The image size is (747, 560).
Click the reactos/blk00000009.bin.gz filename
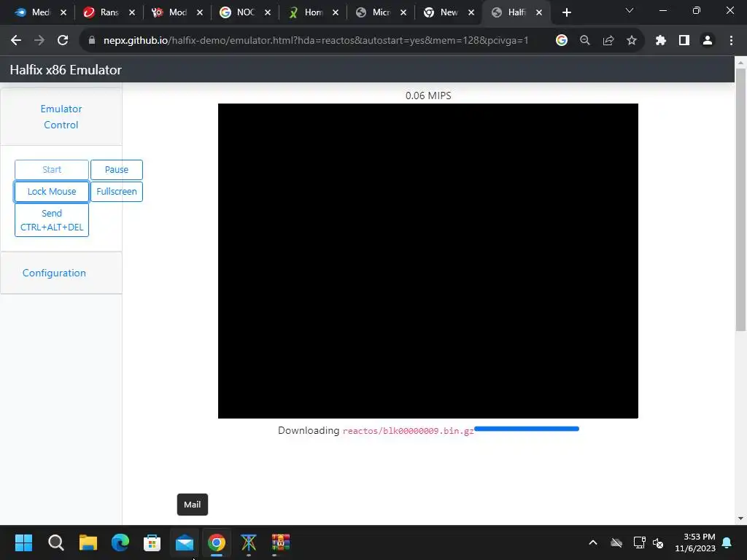coord(409,431)
